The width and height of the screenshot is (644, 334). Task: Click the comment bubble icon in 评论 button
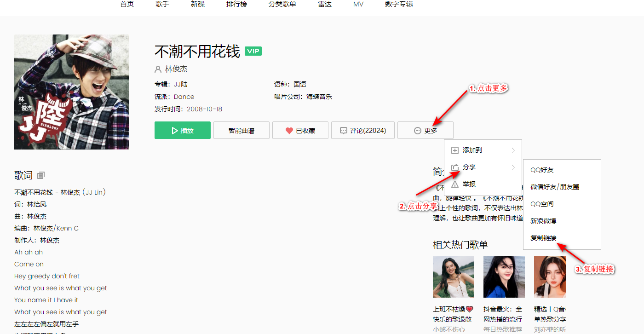pyautogui.click(x=344, y=131)
